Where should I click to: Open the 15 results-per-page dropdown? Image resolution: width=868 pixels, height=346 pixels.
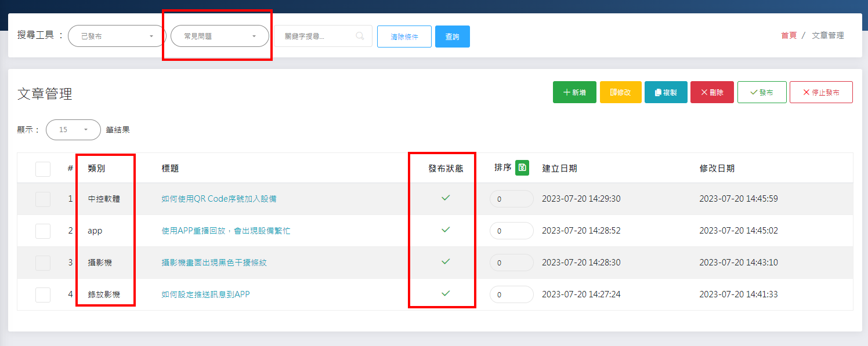tap(73, 130)
